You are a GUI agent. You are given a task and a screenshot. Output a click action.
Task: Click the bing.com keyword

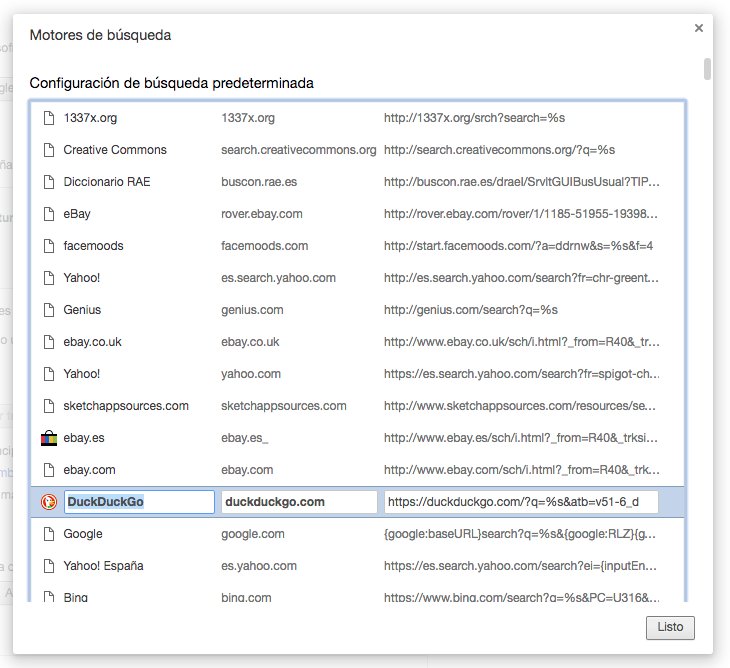(x=246, y=597)
